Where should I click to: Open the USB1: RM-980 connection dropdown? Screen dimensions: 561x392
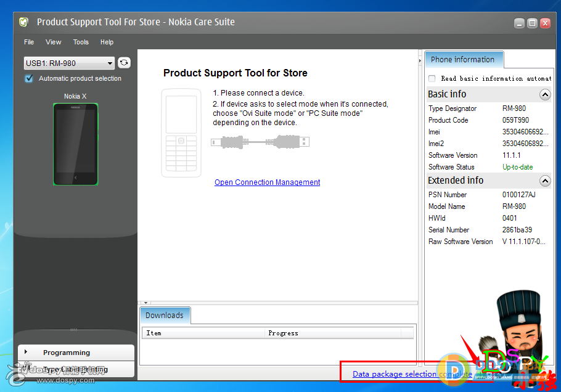pos(70,63)
